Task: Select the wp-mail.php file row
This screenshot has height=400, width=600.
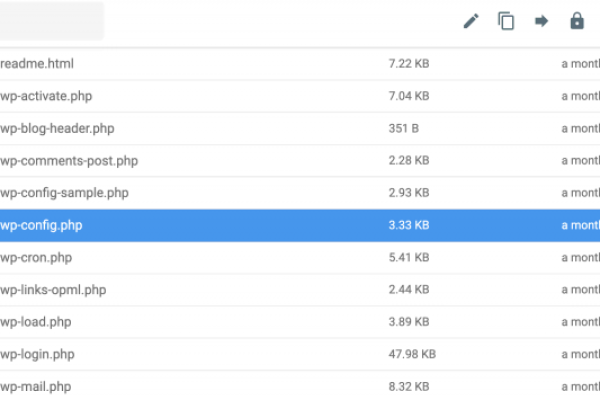Action: [36, 386]
